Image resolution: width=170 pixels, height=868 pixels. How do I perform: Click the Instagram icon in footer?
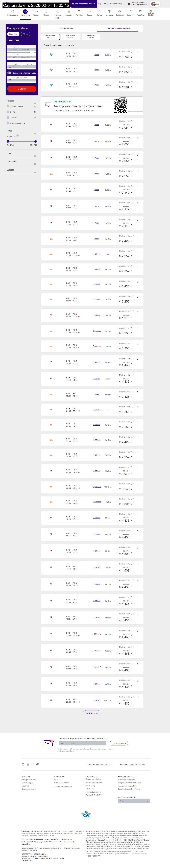(28, 764)
